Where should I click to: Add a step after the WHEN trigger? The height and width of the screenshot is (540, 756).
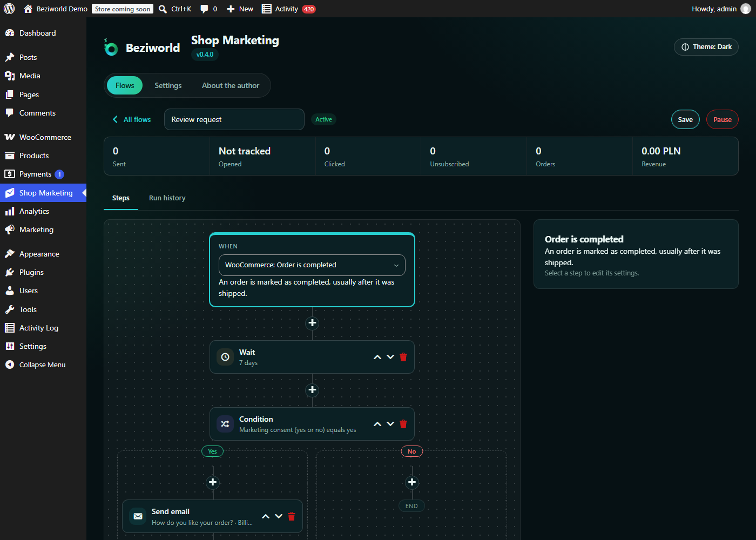coord(312,323)
